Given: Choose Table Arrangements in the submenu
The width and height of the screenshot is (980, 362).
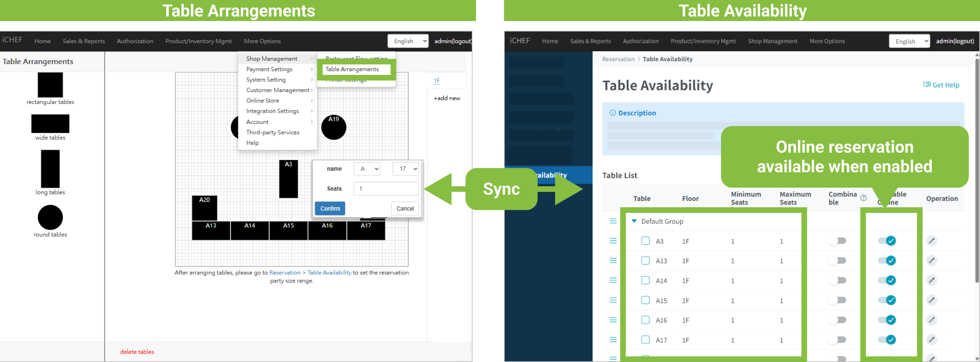Looking at the screenshot, I should 352,69.
